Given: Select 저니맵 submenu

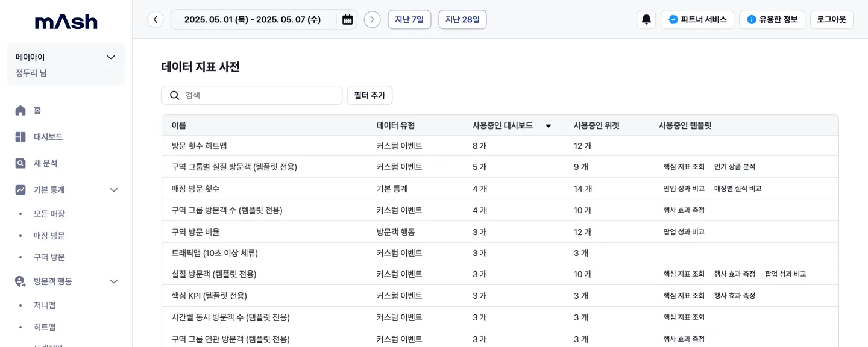Looking at the screenshot, I should (x=45, y=305).
